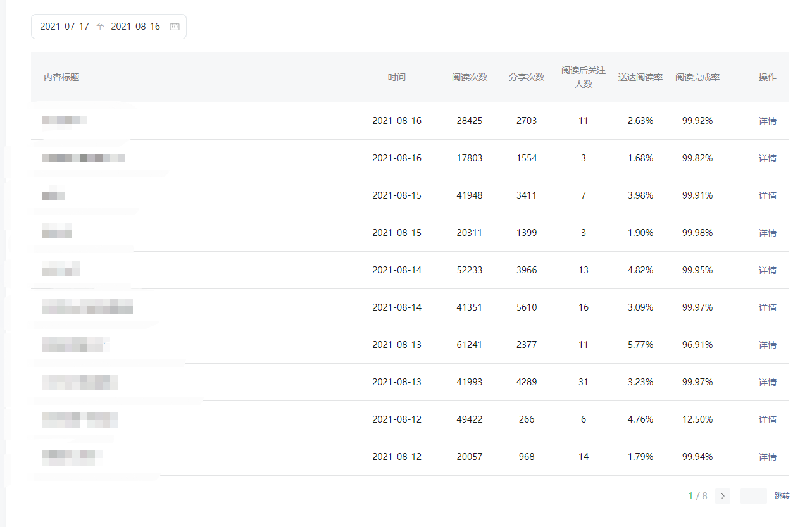Viewport: 812px width, 527px height.
Task: Click the calendar icon in date range picker
Action: [x=175, y=27]
